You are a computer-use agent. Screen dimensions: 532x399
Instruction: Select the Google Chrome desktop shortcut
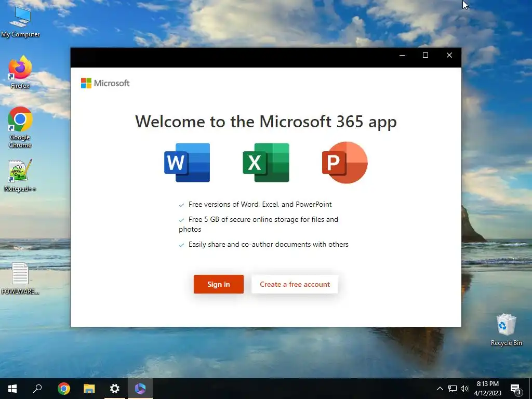click(20, 128)
